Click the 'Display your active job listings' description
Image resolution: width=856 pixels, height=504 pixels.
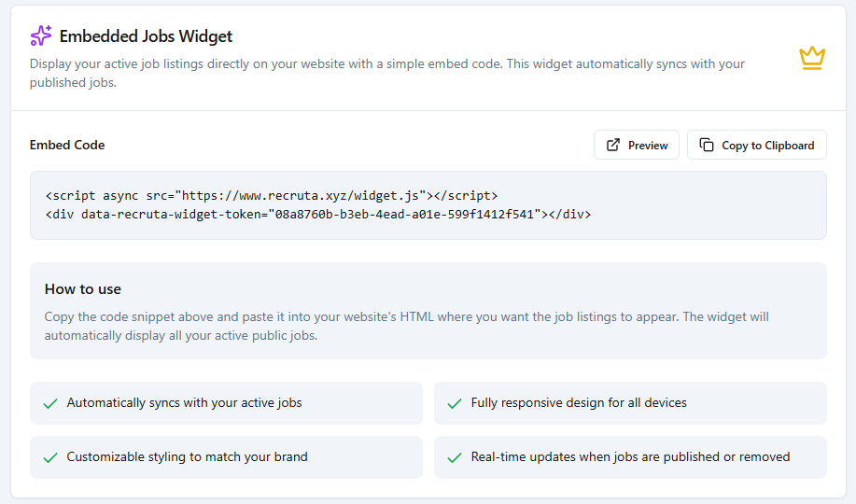(x=387, y=73)
